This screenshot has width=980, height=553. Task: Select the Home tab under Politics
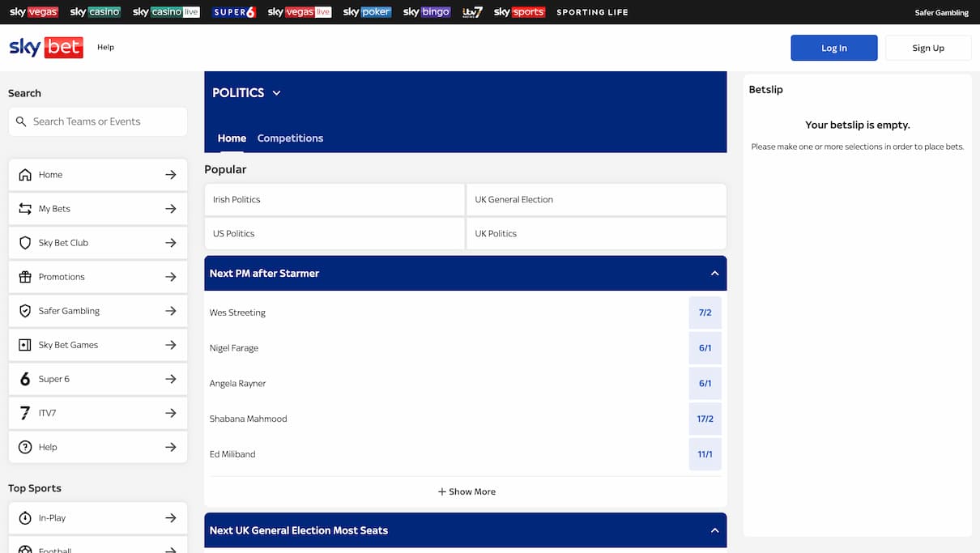click(x=232, y=138)
